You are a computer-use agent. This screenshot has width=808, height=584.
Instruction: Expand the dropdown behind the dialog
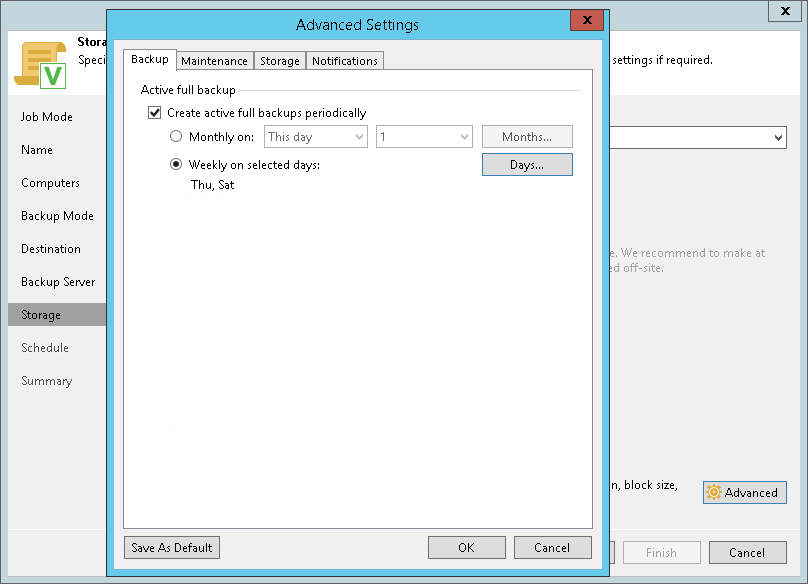[x=778, y=138]
